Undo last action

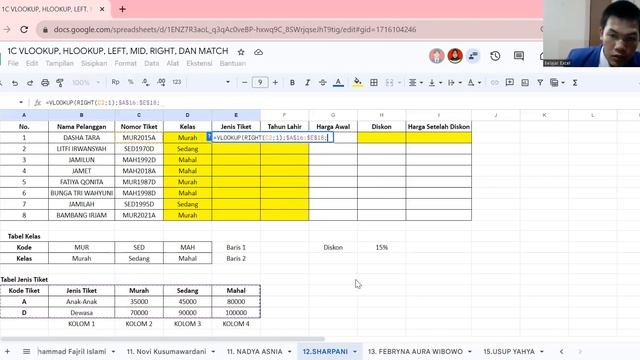pyautogui.click(x=15, y=83)
